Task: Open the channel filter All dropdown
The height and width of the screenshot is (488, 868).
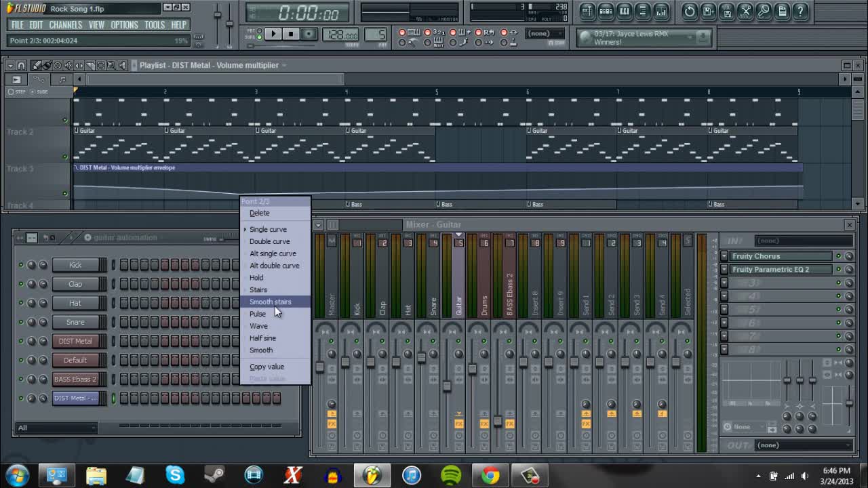Action: (57, 428)
